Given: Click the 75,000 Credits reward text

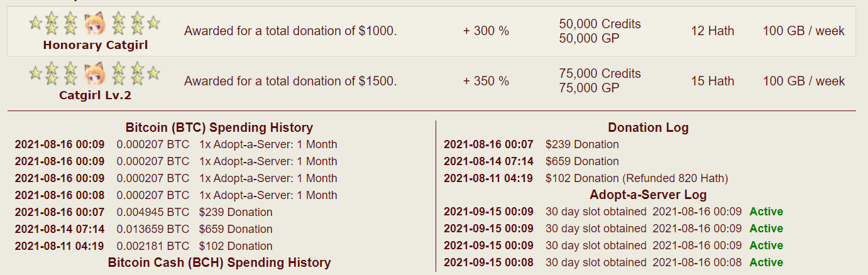Looking at the screenshot, I should click(600, 73).
